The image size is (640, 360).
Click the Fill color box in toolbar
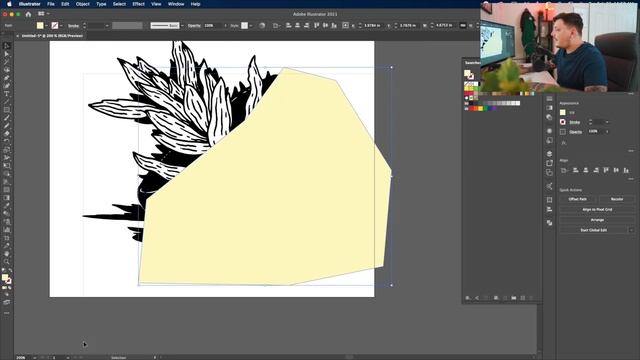pos(5,278)
